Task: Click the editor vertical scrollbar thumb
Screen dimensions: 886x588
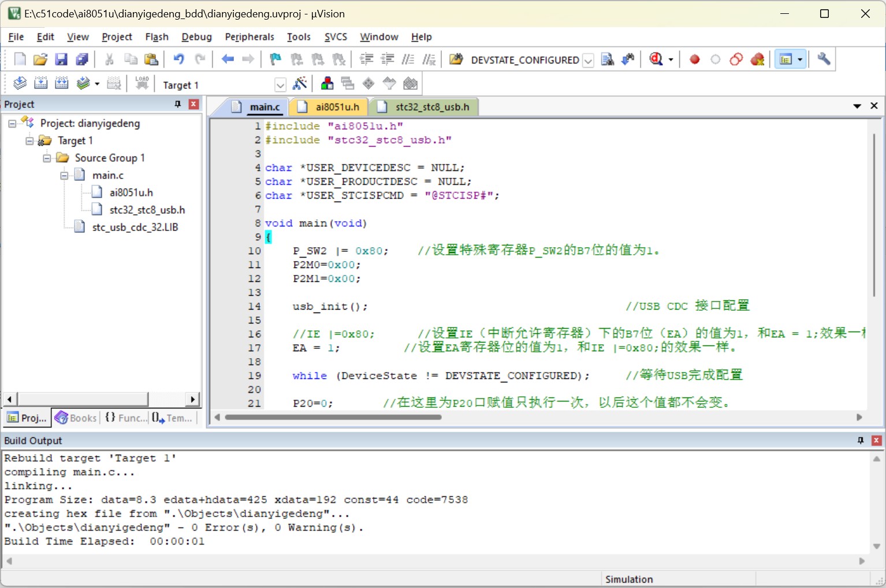Action: 874,215
